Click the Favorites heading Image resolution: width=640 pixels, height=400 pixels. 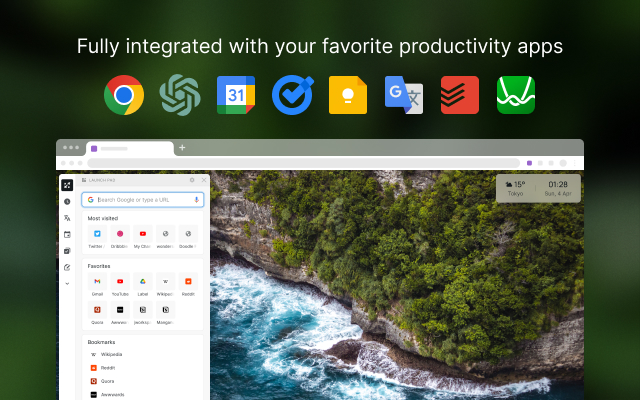(x=99, y=266)
